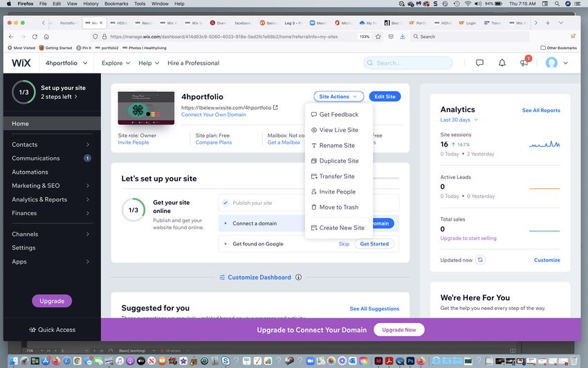The height and width of the screenshot is (368, 588).
Task: Open the Firefox downloads arrow
Action: pos(403,37)
